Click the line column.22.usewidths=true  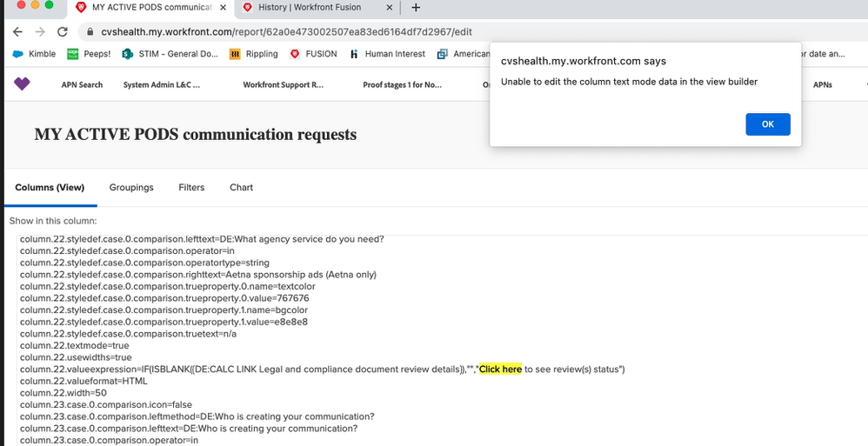coord(76,357)
